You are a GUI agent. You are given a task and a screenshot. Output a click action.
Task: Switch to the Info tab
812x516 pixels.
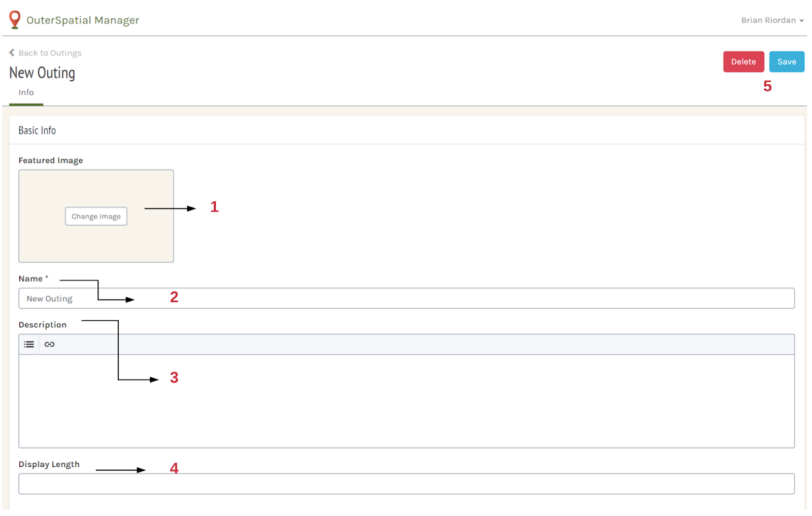26,92
